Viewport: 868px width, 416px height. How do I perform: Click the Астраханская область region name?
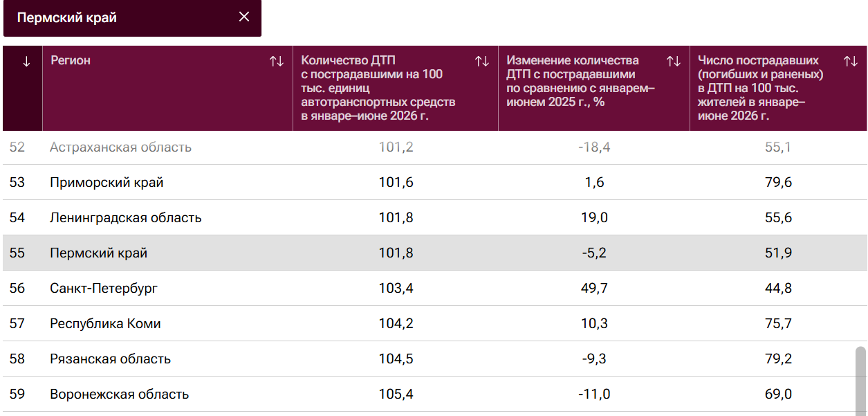pyautogui.click(x=120, y=147)
